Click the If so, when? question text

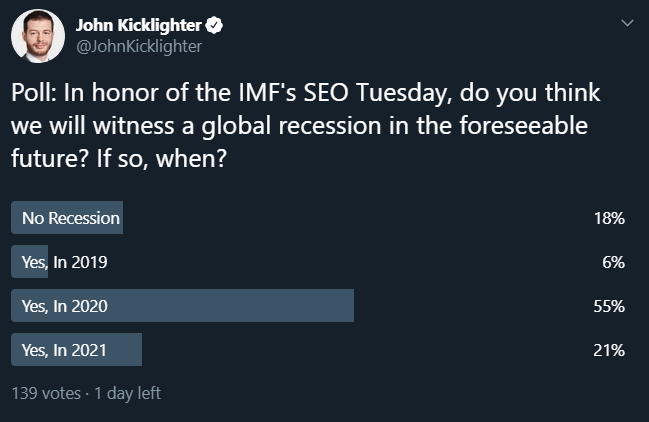tap(162, 158)
